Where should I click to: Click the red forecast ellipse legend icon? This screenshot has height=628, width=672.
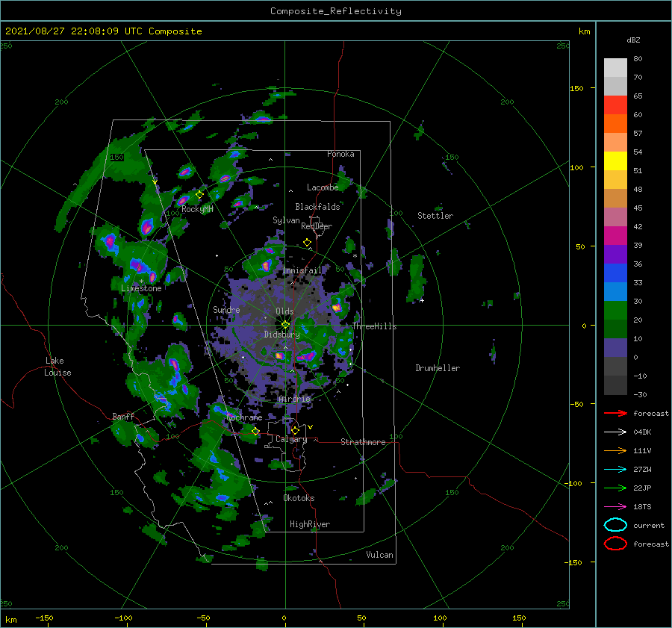click(x=615, y=544)
